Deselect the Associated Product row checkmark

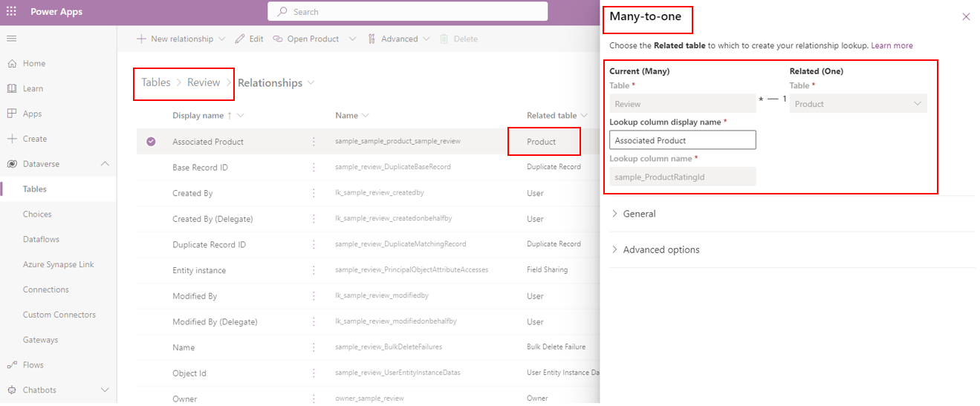point(152,142)
